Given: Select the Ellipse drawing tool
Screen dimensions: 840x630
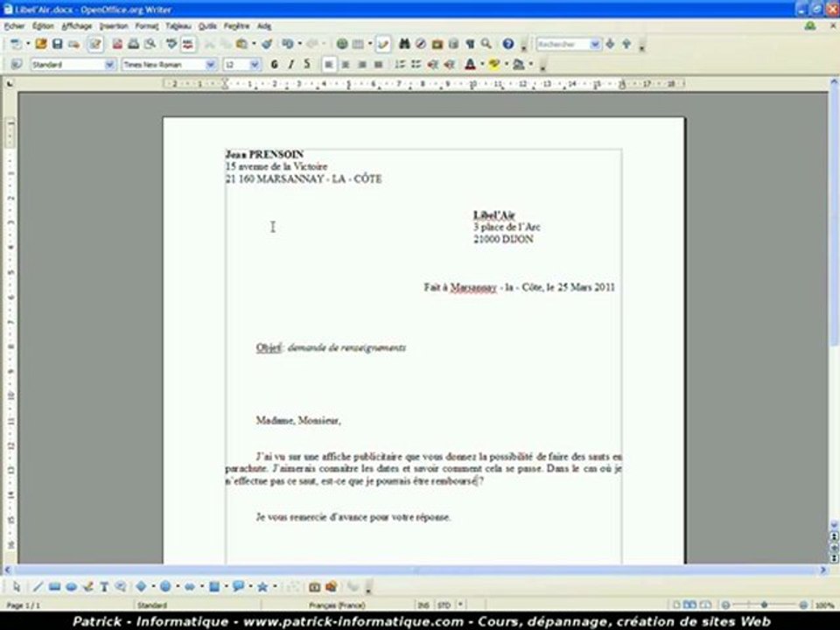Looking at the screenshot, I should tap(71, 586).
